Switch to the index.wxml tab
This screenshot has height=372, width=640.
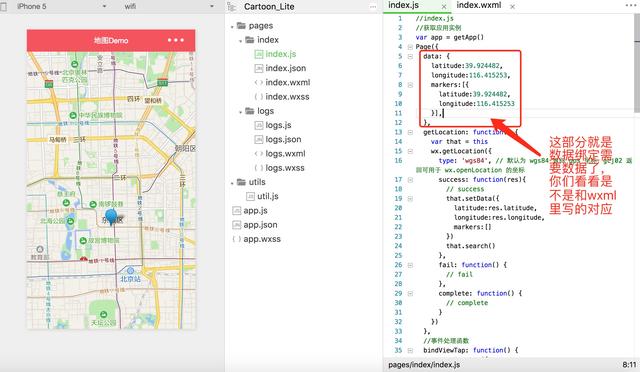(x=479, y=5)
